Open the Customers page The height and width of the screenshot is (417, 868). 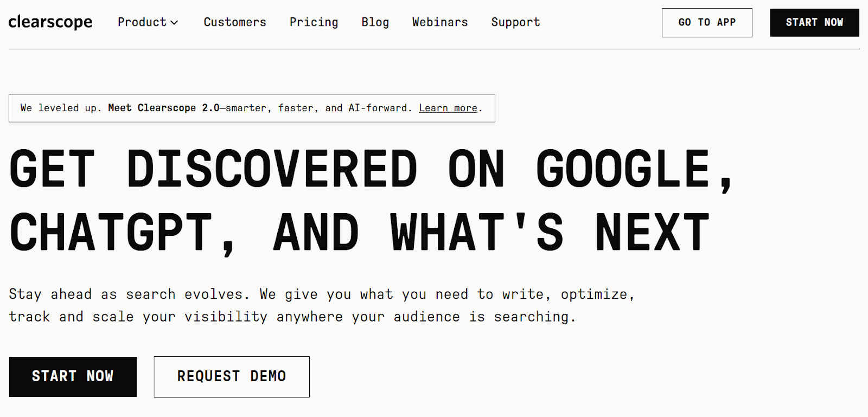coord(235,22)
